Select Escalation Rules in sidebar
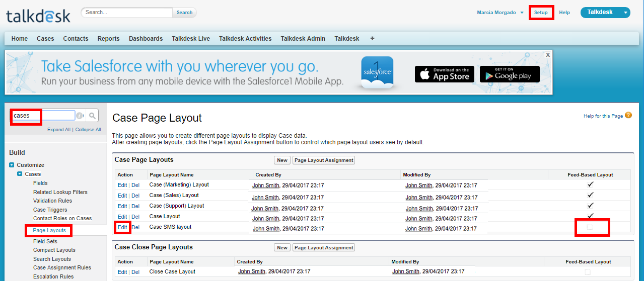Viewport: 644px width, 281px height. (x=53, y=276)
